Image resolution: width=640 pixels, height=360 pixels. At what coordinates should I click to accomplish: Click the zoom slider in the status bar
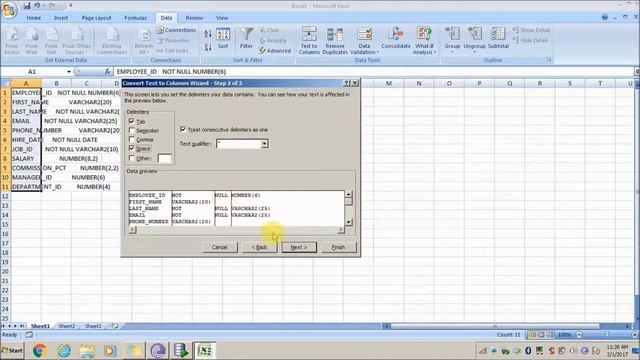607,335
